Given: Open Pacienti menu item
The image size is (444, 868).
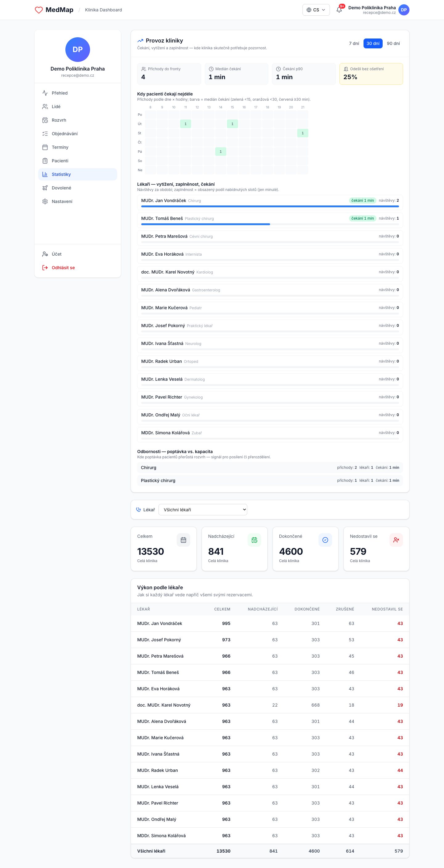Looking at the screenshot, I should (x=78, y=161).
